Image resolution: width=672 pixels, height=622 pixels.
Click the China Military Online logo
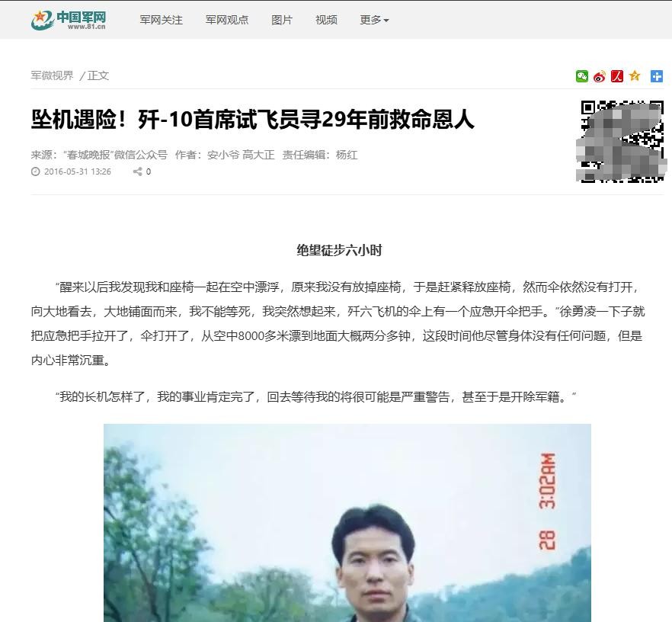[69, 20]
